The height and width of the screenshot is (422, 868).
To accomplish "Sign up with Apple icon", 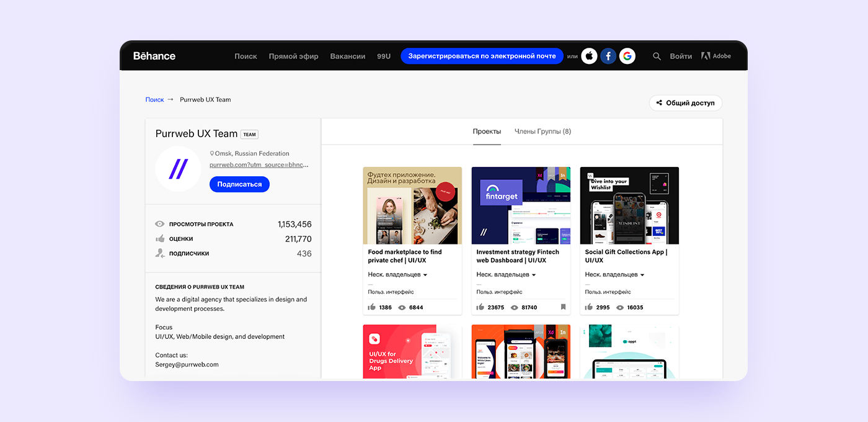I will point(589,56).
